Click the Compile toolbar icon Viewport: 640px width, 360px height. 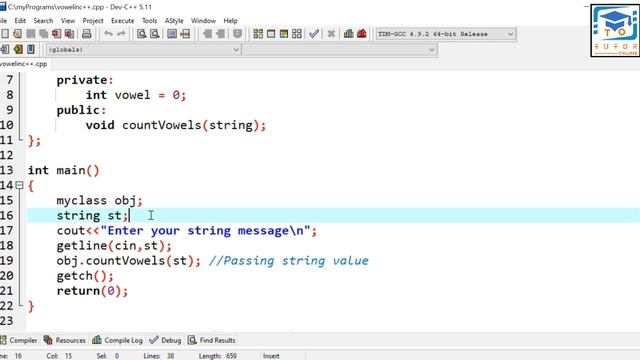point(258,34)
